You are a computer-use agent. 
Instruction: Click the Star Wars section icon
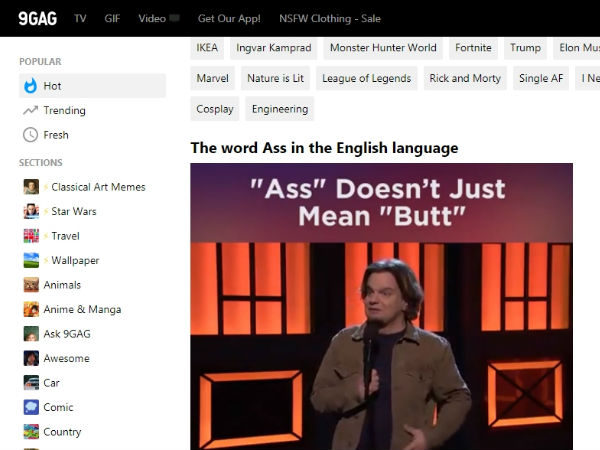pos(31,211)
